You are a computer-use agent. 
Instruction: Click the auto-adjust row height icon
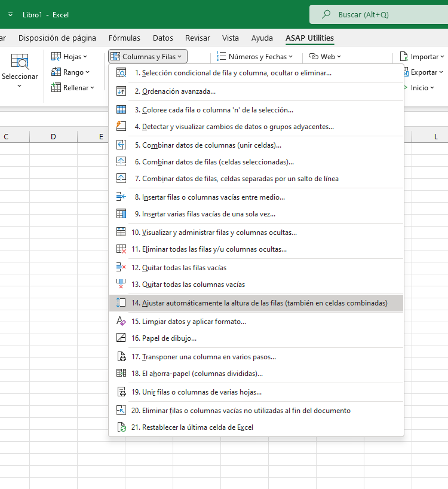pyautogui.click(x=121, y=302)
